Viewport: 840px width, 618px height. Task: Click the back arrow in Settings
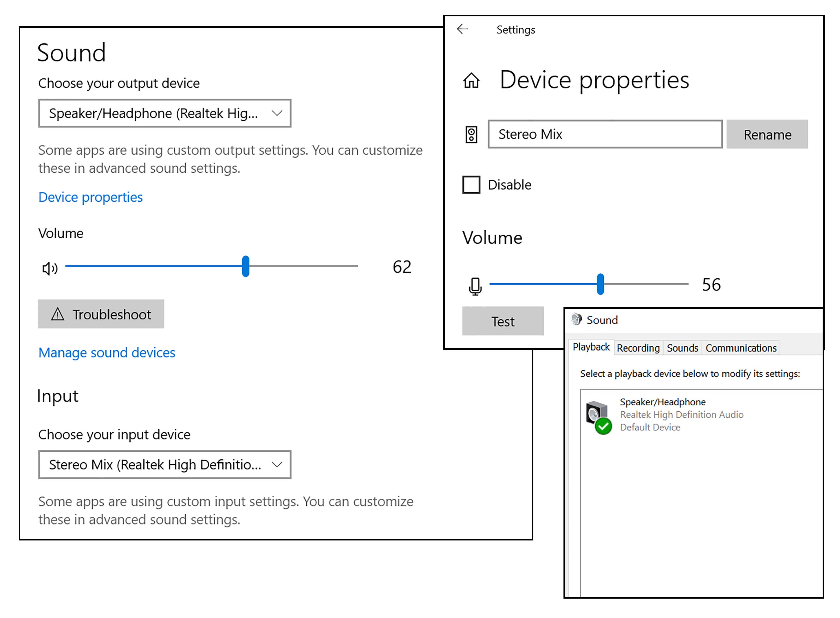[462, 29]
